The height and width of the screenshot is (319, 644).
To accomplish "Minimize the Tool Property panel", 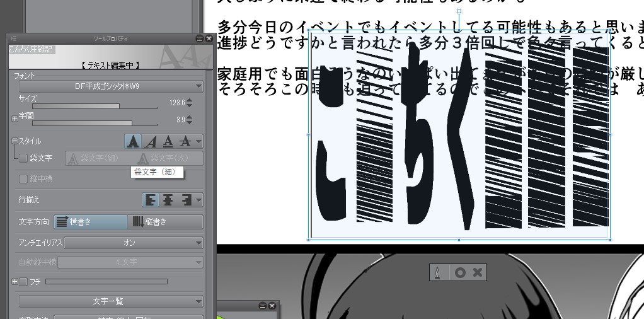I will pyautogui.click(x=200, y=38).
